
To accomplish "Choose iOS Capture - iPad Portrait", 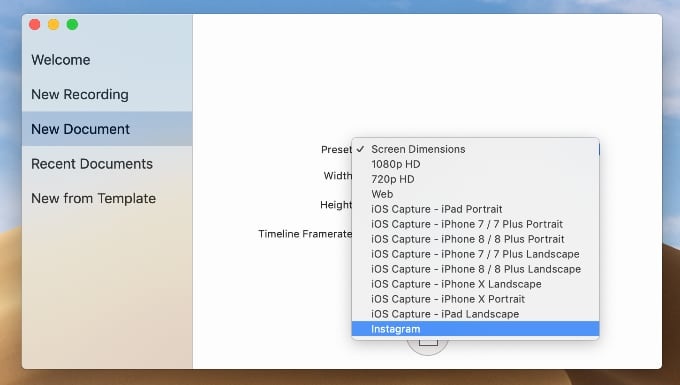I will pyautogui.click(x=475, y=209).
